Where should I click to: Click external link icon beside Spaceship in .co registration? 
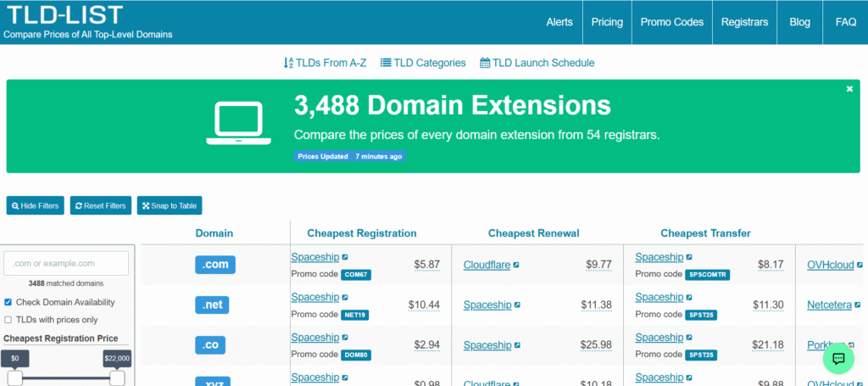click(x=345, y=338)
